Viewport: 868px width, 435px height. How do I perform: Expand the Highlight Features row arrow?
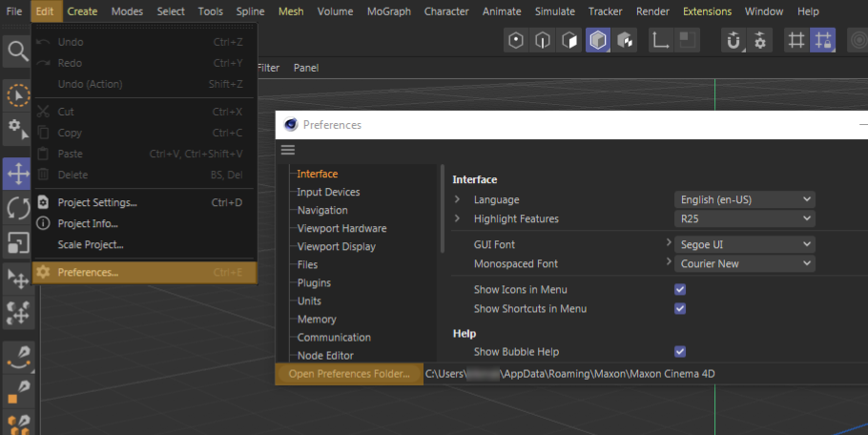457,218
